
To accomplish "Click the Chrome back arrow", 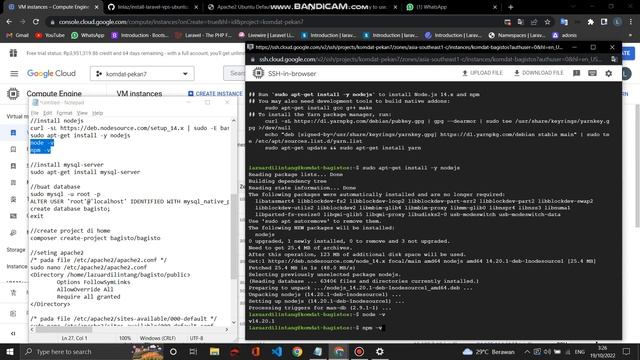I will click(9, 22).
